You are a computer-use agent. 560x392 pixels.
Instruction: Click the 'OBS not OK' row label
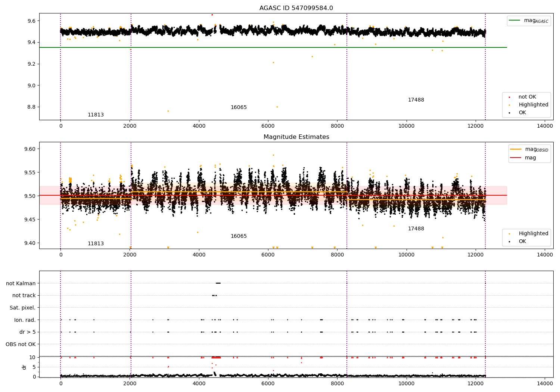(x=21, y=344)
